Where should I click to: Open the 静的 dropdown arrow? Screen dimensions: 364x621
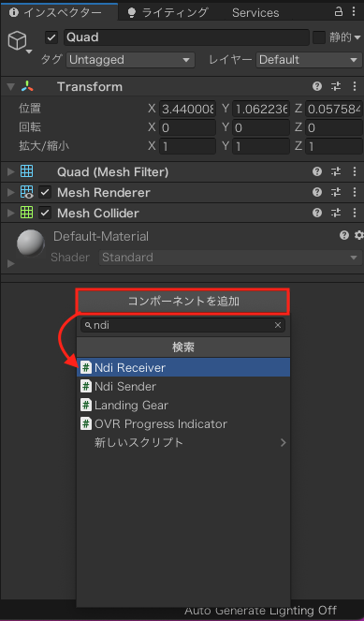click(357, 38)
